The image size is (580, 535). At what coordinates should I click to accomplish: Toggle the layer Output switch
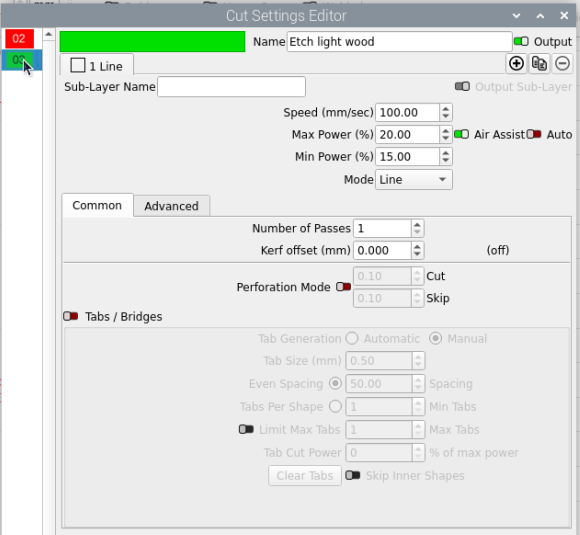521,41
